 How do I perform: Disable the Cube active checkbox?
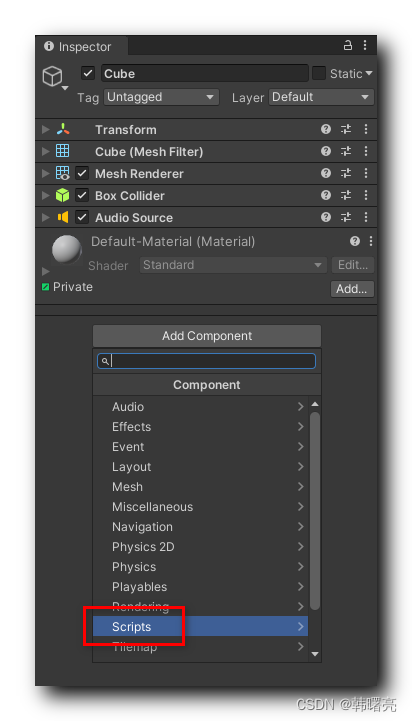pos(88,73)
